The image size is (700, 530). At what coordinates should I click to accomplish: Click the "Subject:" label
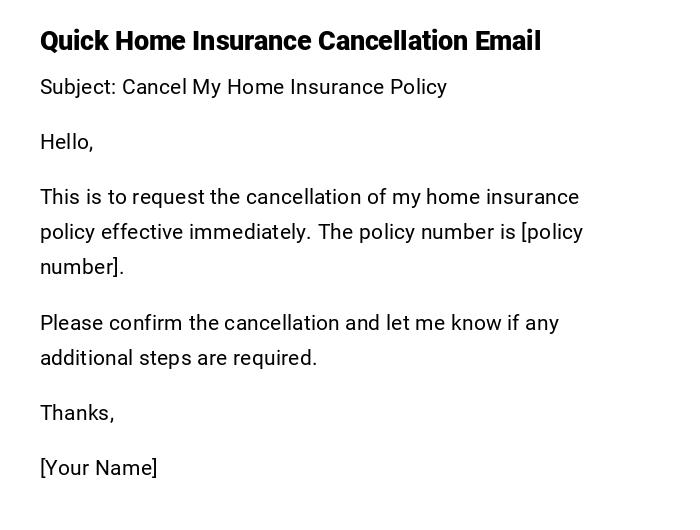tap(78, 87)
